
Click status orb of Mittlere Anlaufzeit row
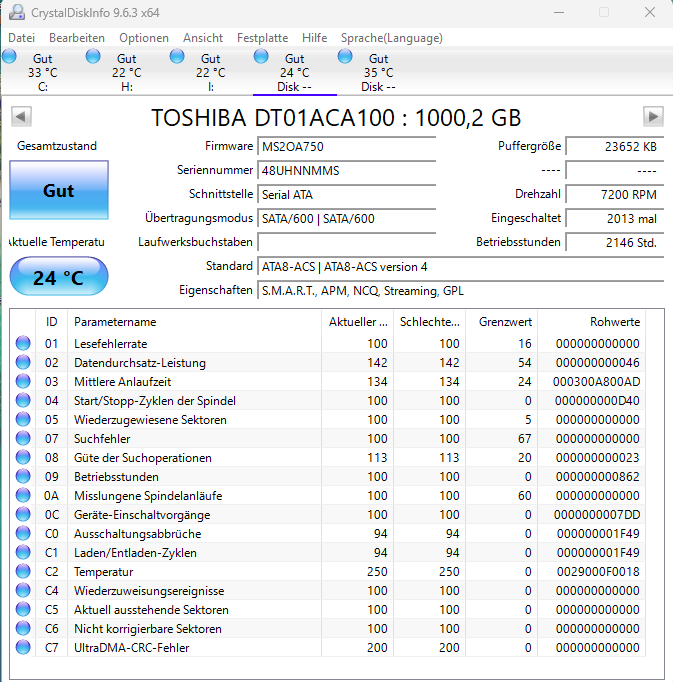(x=23, y=381)
